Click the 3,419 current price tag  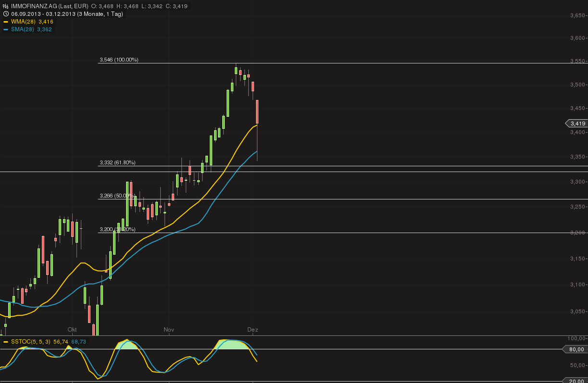click(576, 123)
